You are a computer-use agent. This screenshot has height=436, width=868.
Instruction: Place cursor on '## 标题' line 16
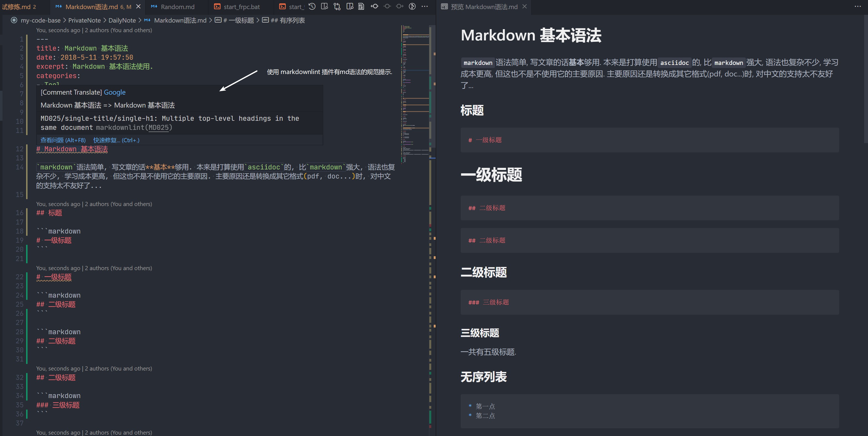pos(49,213)
